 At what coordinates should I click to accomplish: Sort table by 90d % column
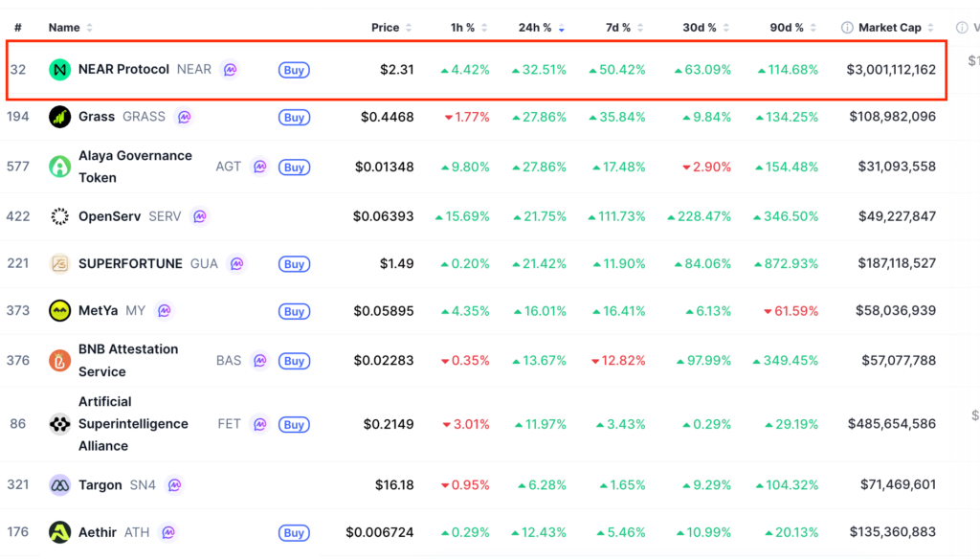tap(792, 28)
